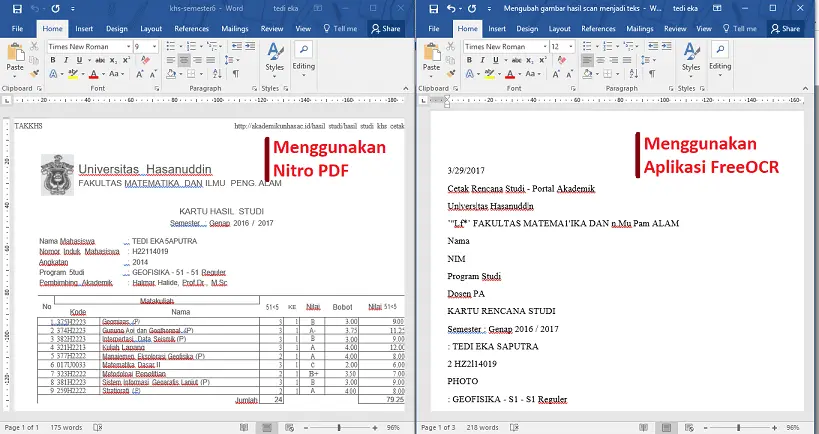Viewport: 819px width, 434px height.
Task: Decrease indent in Mengubah gambar window
Action: pyautogui.click(x=653, y=46)
